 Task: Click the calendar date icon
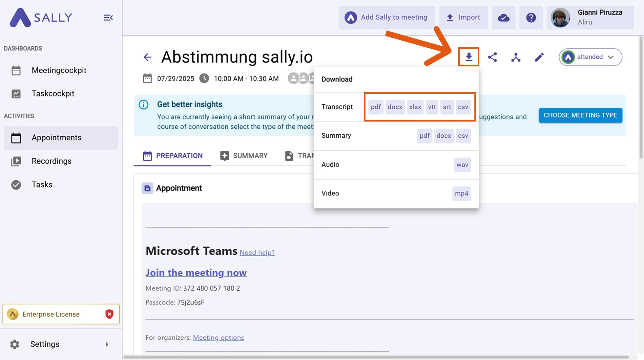click(x=147, y=79)
